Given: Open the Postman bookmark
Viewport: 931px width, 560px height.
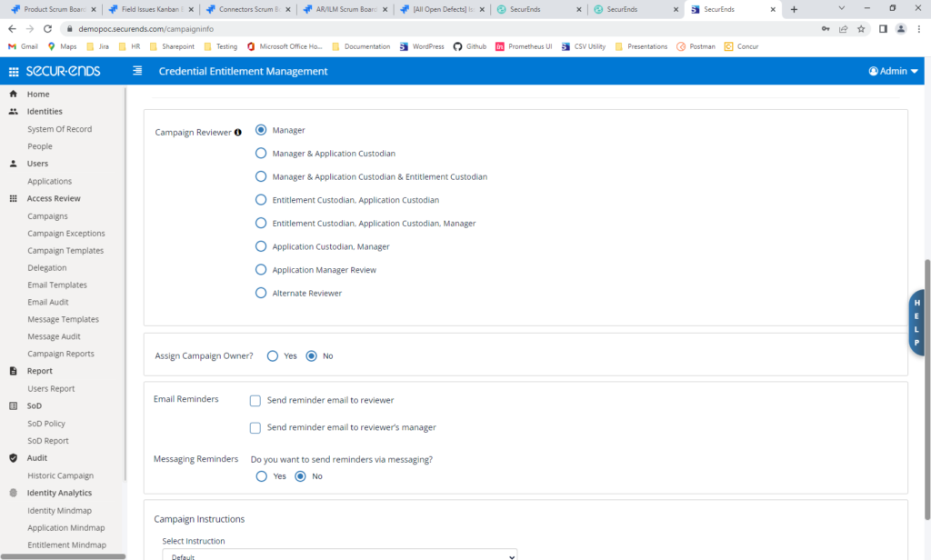Looking at the screenshot, I should tap(696, 46).
